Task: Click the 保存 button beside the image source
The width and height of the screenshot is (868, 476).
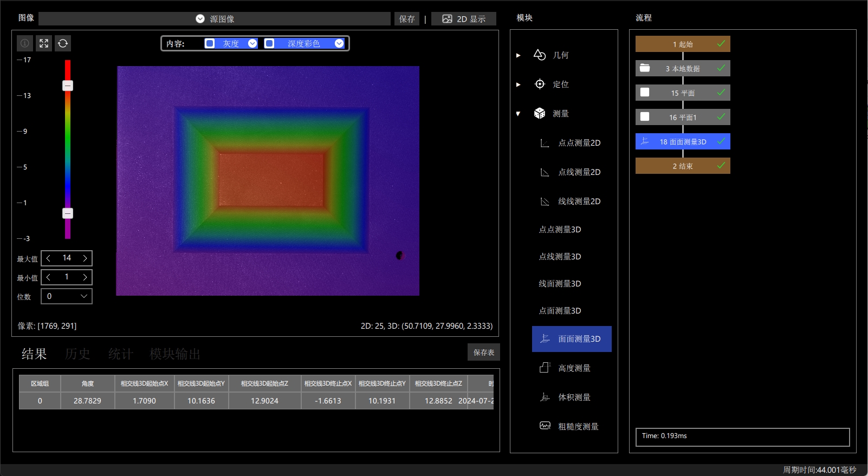Action: click(x=407, y=19)
